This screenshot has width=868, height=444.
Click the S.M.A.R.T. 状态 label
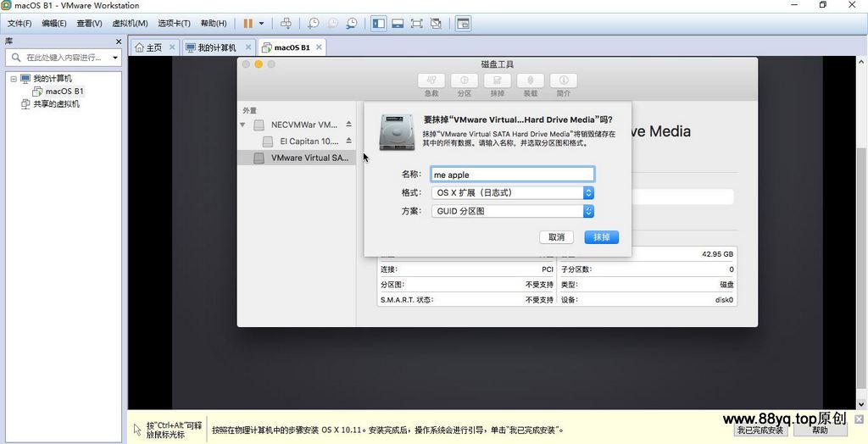tap(407, 299)
